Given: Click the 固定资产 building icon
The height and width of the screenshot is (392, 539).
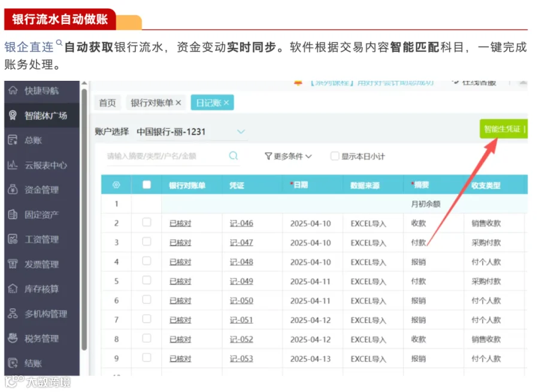Looking at the screenshot, I should point(13,214).
